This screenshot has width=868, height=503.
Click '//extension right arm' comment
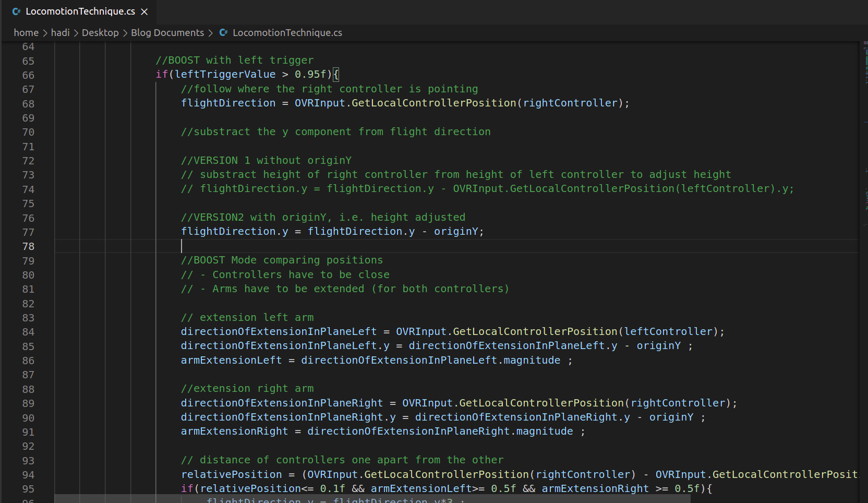(247, 388)
